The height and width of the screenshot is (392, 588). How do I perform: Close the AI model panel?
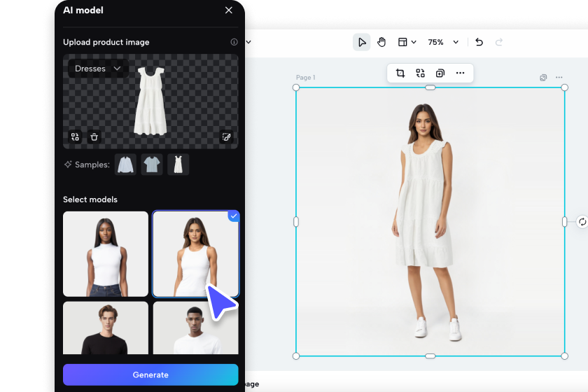(x=229, y=10)
